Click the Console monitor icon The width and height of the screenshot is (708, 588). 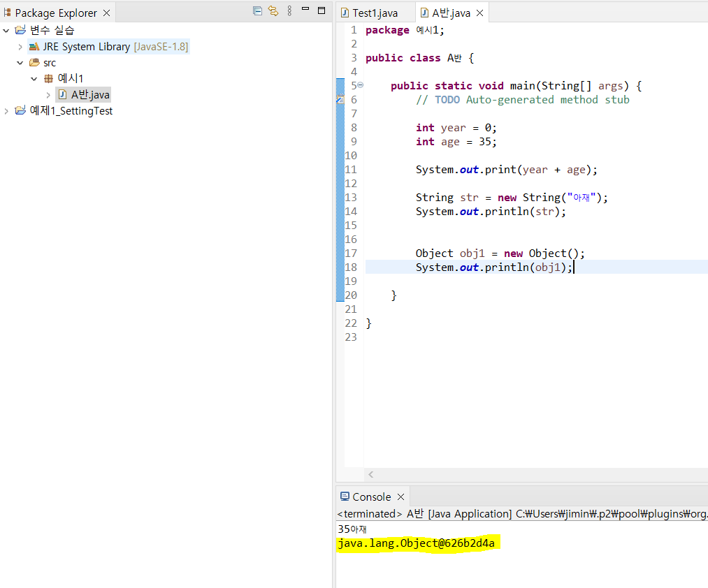[345, 497]
